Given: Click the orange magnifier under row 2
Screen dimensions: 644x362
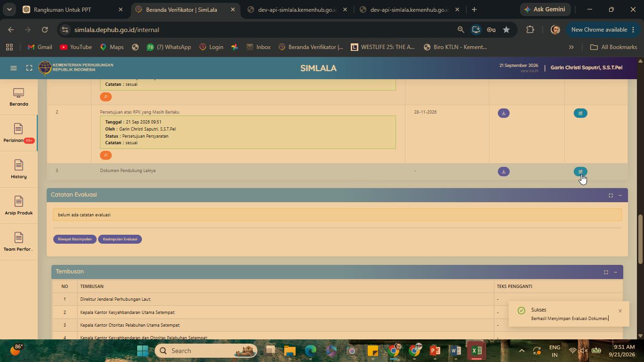Looking at the screenshot, I should 106,155.
